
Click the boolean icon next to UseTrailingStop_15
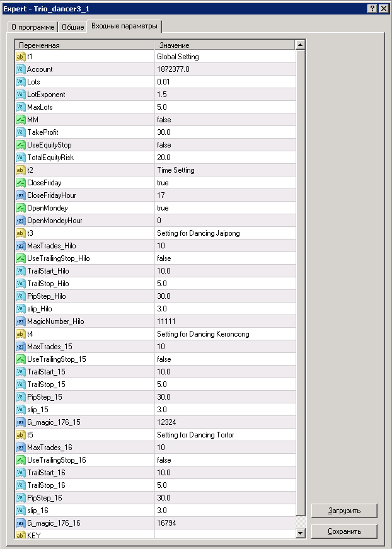click(x=21, y=359)
